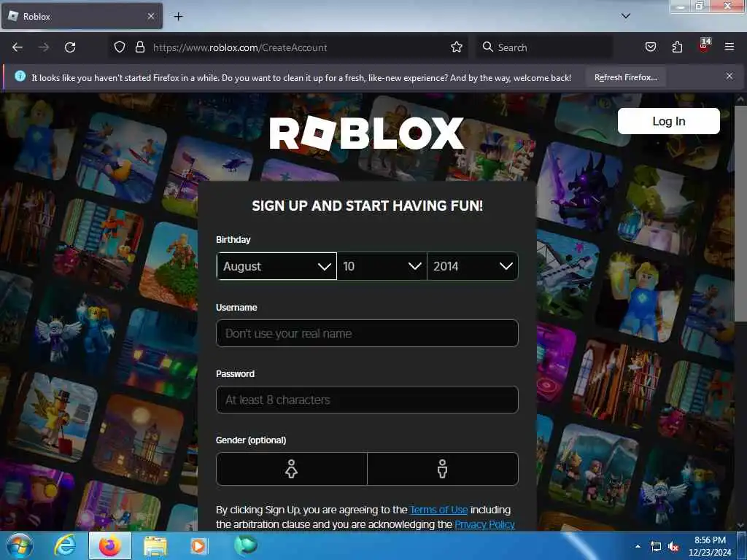Show hidden tray icons arrow
Image resolution: width=747 pixels, height=560 pixels.
[x=638, y=546]
